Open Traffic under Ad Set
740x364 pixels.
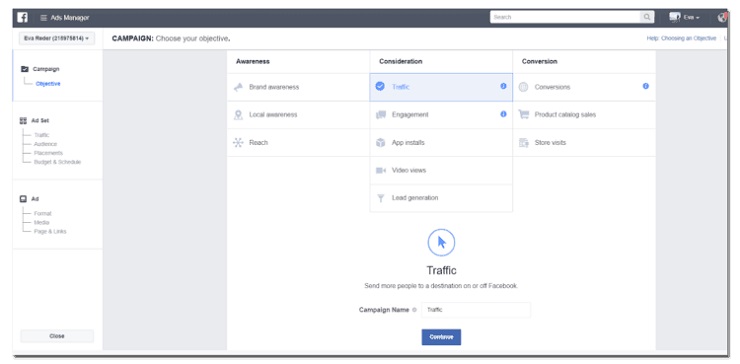coord(42,135)
